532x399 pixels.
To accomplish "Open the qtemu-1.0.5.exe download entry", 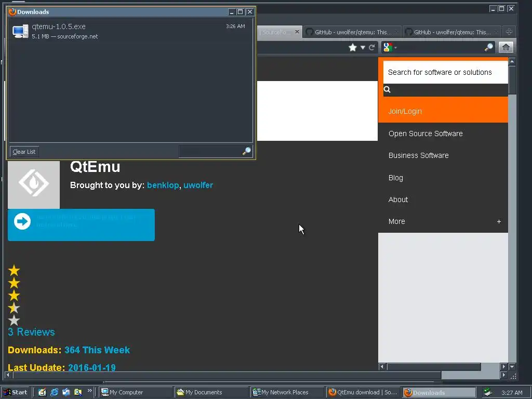I will coord(130,31).
